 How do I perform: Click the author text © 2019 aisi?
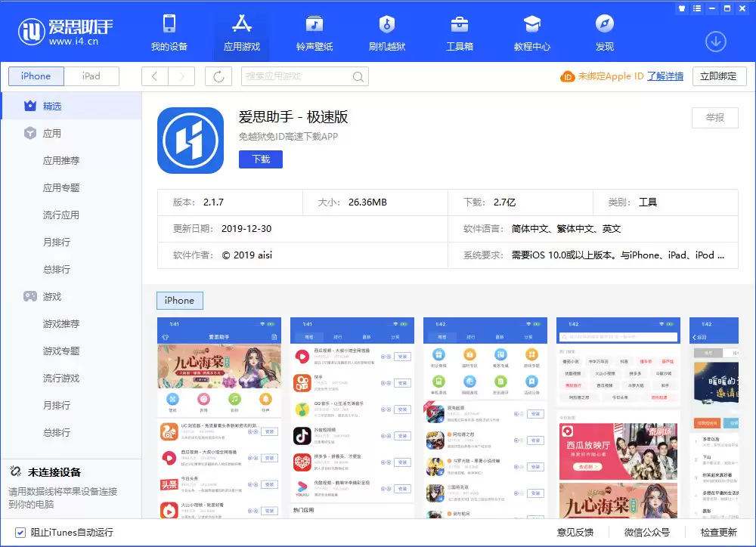coord(247,255)
